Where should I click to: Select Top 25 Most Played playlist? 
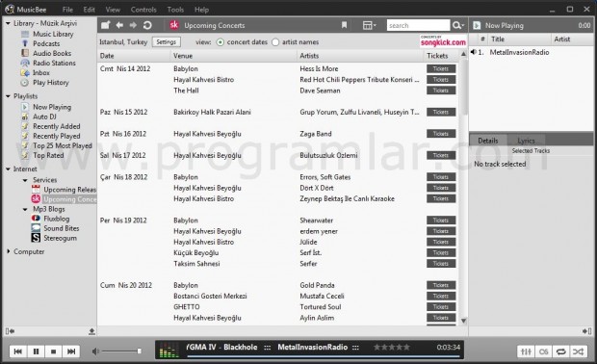(x=63, y=145)
